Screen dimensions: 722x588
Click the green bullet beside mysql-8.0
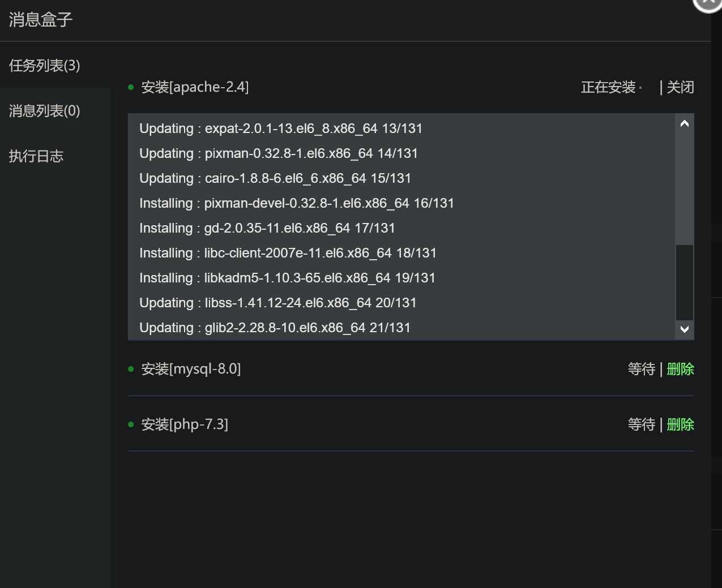(x=131, y=369)
